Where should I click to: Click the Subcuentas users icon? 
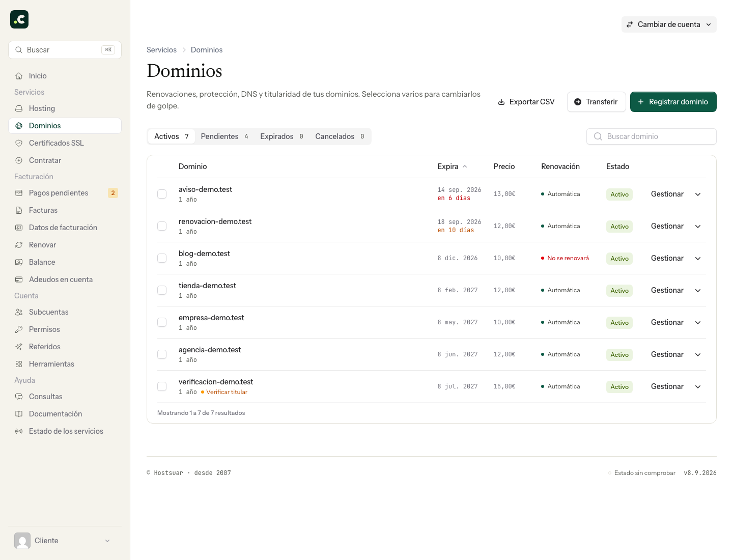[19, 312]
